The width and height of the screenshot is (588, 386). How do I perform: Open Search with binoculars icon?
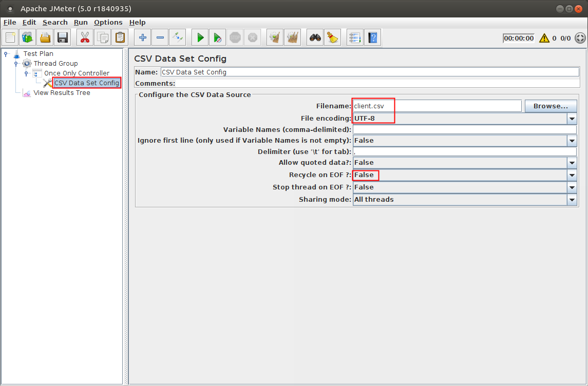click(x=315, y=37)
